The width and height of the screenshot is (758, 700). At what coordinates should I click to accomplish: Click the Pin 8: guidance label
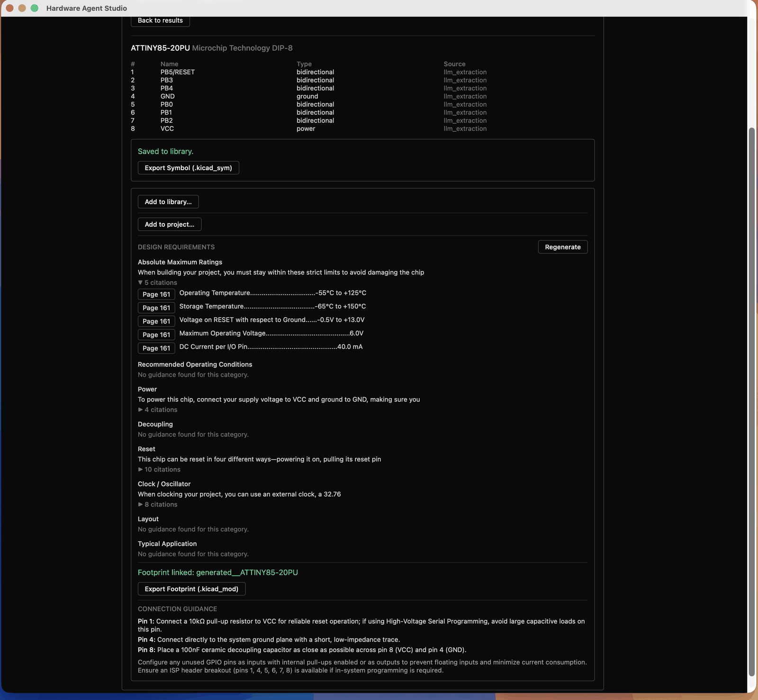tap(146, 650)
